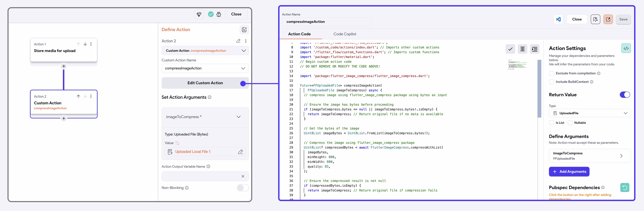Screen dimensions: 644x211
Task: Click the orange open-in-new-window icon
Action: 608,19
